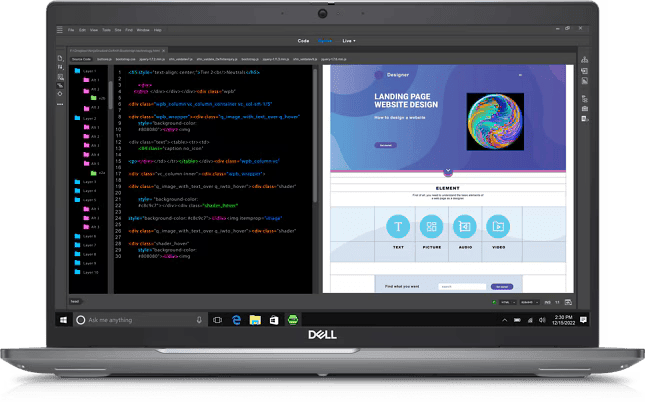645x402 pixels.
Task: Toggle the INS insert mode indicator
Action: [x=548, y=302]
